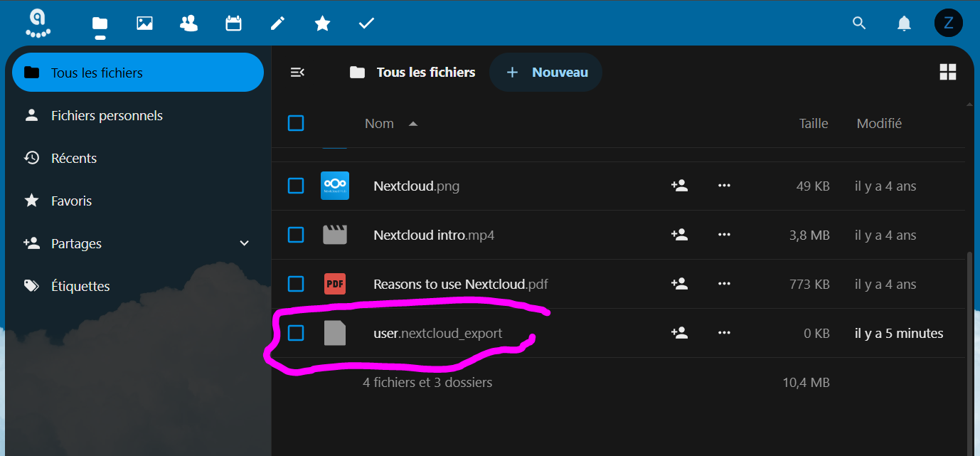The image size is (980, 456).
Task: Check the user.nextcloud_export file checkbox
Action: (x=296, y=333)
